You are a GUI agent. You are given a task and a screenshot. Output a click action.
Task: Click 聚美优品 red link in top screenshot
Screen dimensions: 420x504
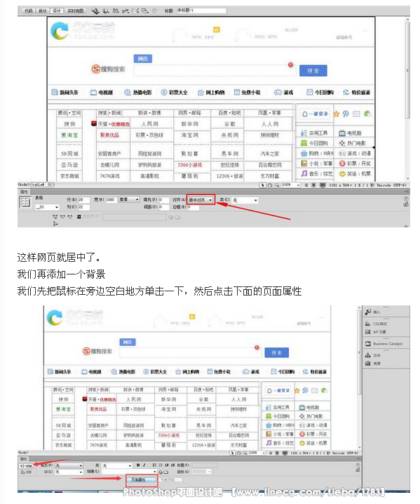[109, 135]
